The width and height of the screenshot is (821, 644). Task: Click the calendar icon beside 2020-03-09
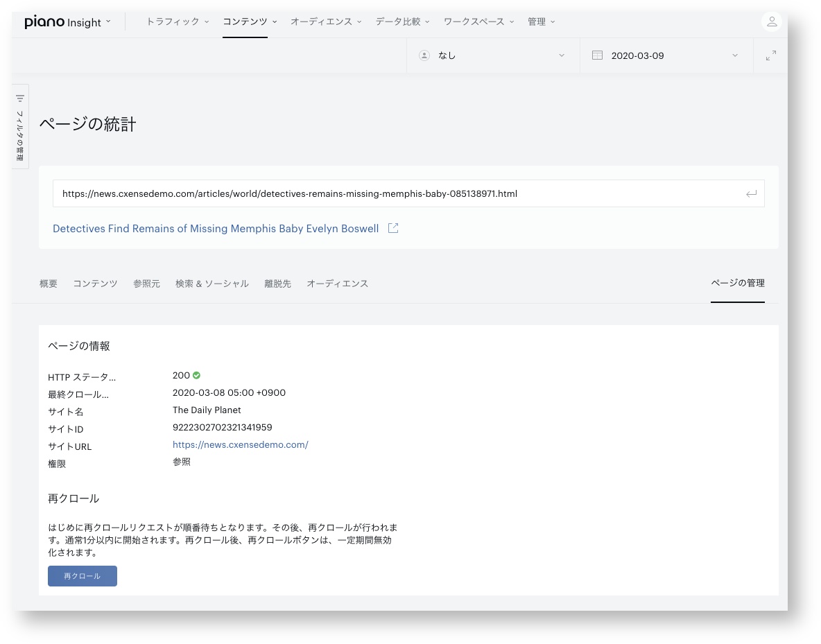coord(597,55)
